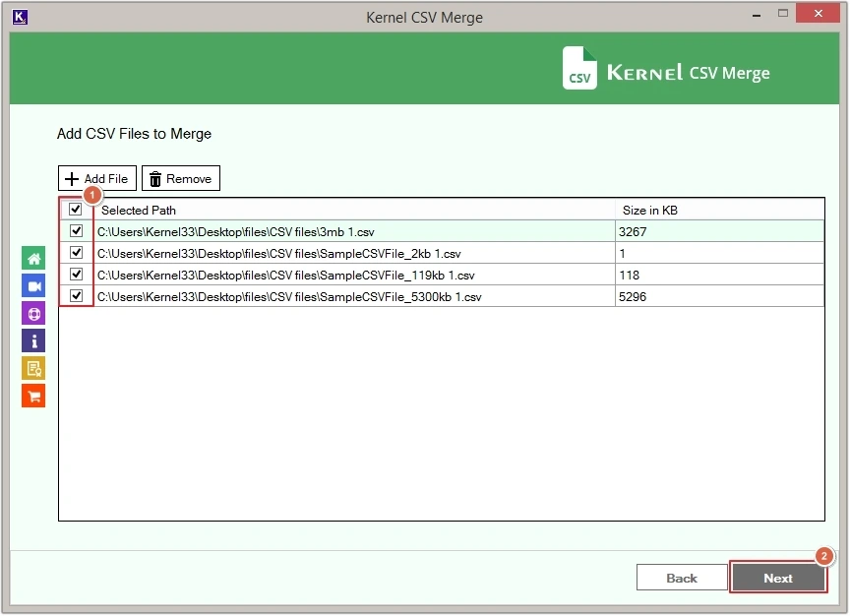Uncheck the SampleCSVFile_5300kb 1.csv checkbox
Image resolution: width=850 pixels, height=616 pixels.
76,296
